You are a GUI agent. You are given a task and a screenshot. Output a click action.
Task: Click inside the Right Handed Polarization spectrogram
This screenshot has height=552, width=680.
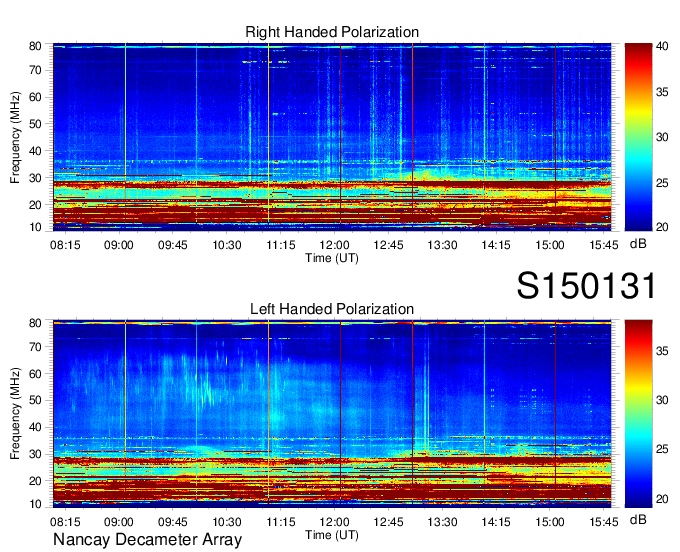click(x=332, y=137)
